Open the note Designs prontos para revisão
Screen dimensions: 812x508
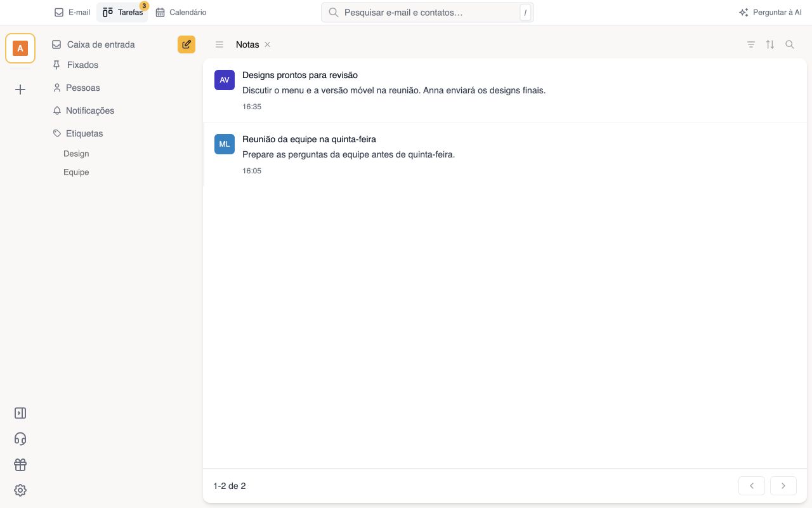tap(505, 90)
